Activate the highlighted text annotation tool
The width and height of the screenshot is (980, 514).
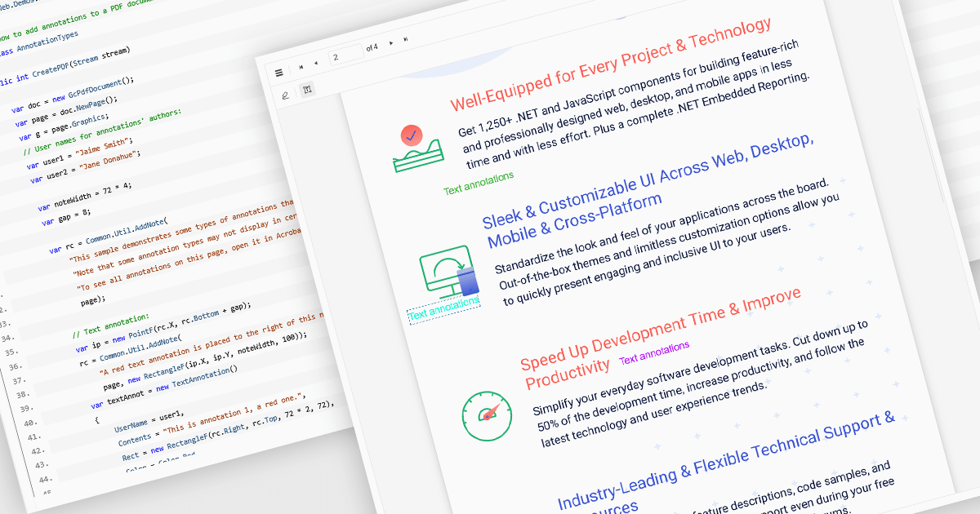pos(308,89)
